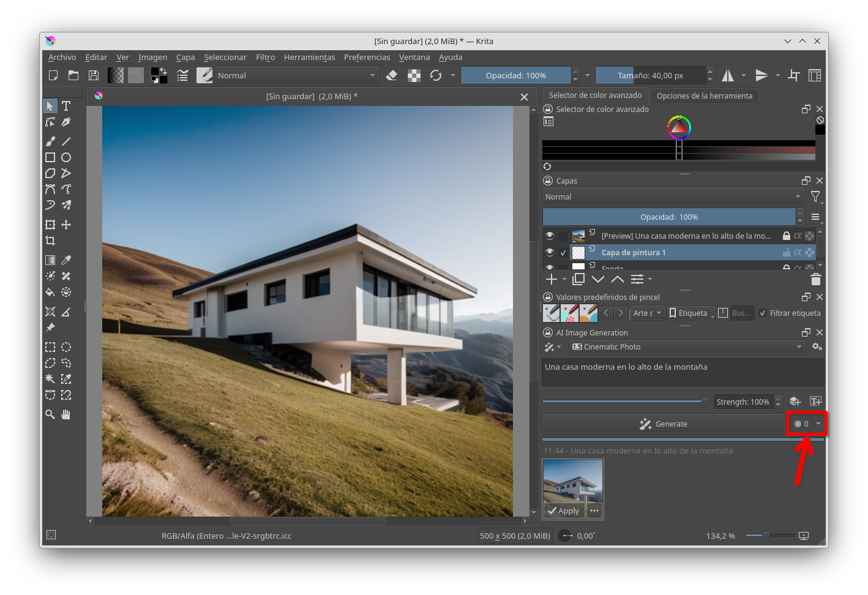Image resolution: width=868 pixels, height=595 pixels.
Task: Choose the Rectangle shape tool
Action: tap(50, 157)
